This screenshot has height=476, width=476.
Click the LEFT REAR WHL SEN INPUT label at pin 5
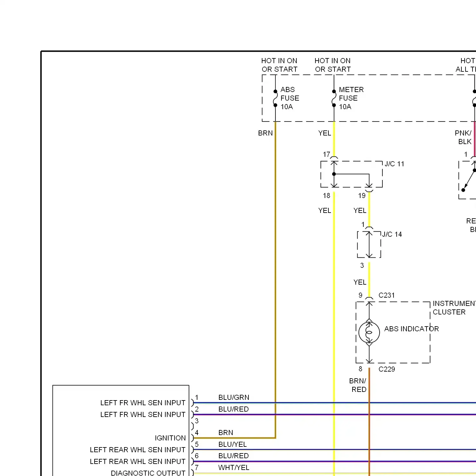(x=138, y=450)
